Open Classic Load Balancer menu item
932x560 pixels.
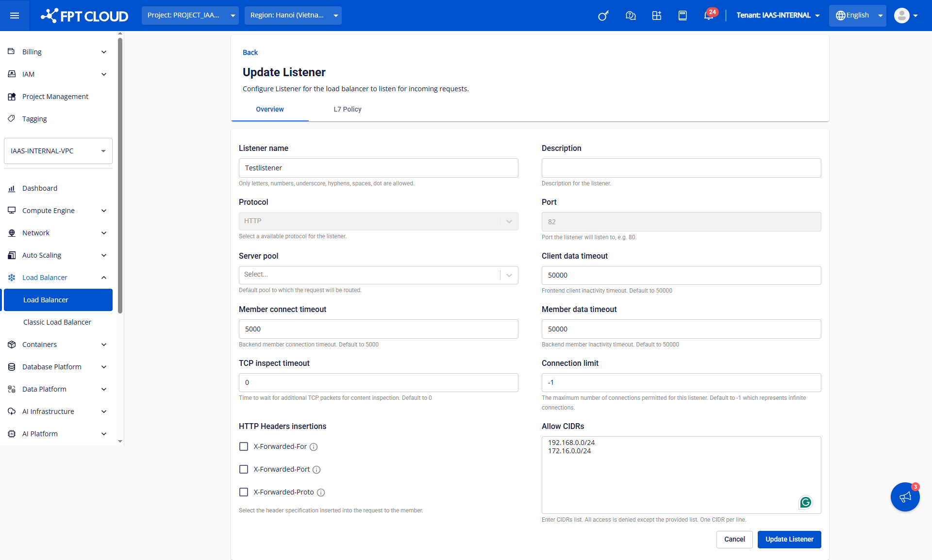57,322
